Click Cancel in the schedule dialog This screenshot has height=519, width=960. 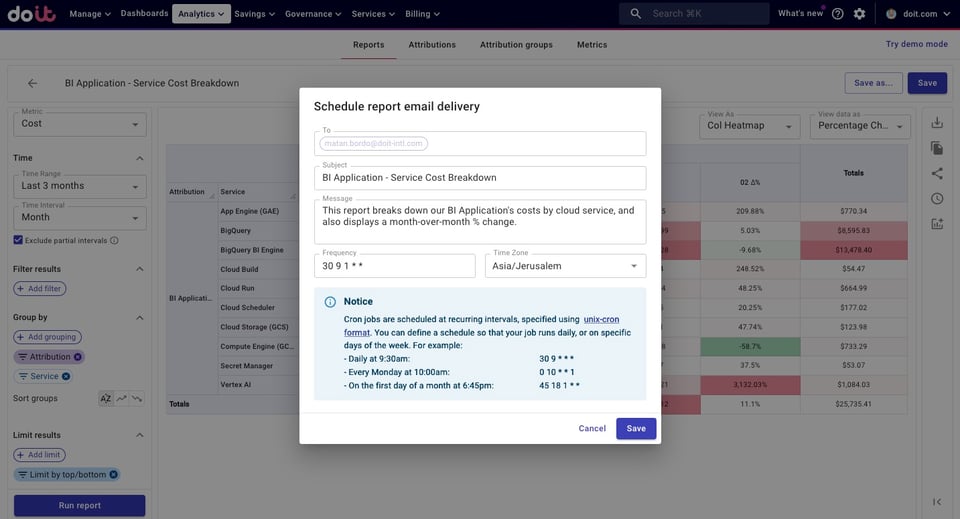[592, 428]
